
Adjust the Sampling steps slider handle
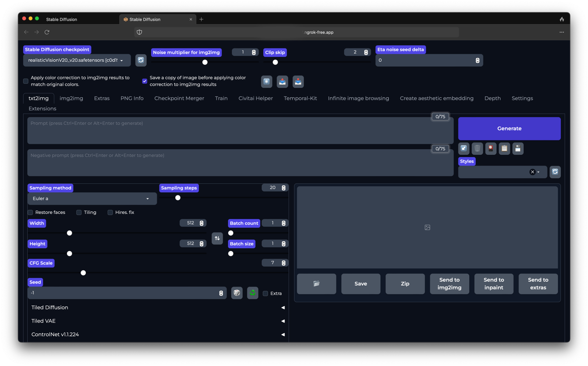tap(178, 198)
